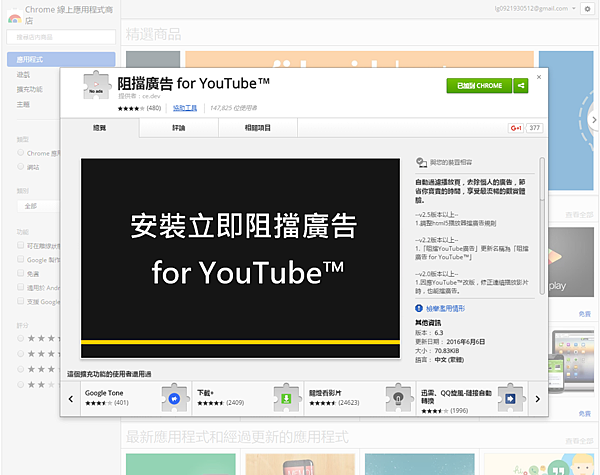The image size is (600, 475).
Task: Switch to the 總覽 overview tab
Action: (x=99, y=128)
